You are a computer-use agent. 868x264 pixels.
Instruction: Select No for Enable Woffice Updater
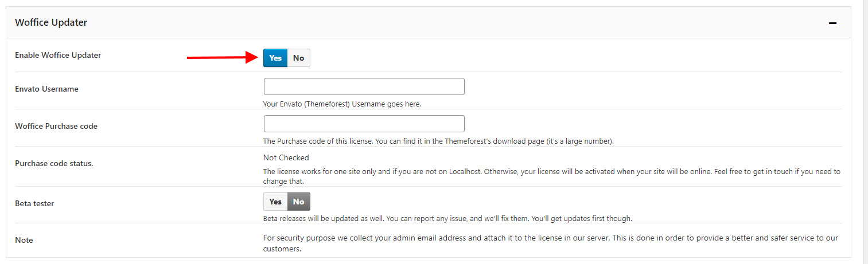click(x=298, y=58)
